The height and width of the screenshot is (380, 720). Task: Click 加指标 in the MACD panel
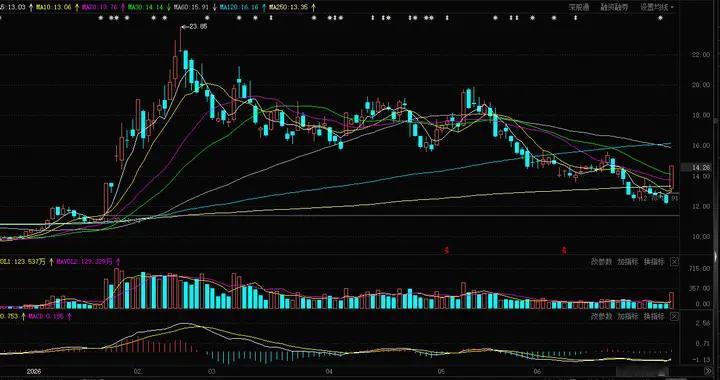(x=628, y=316)
